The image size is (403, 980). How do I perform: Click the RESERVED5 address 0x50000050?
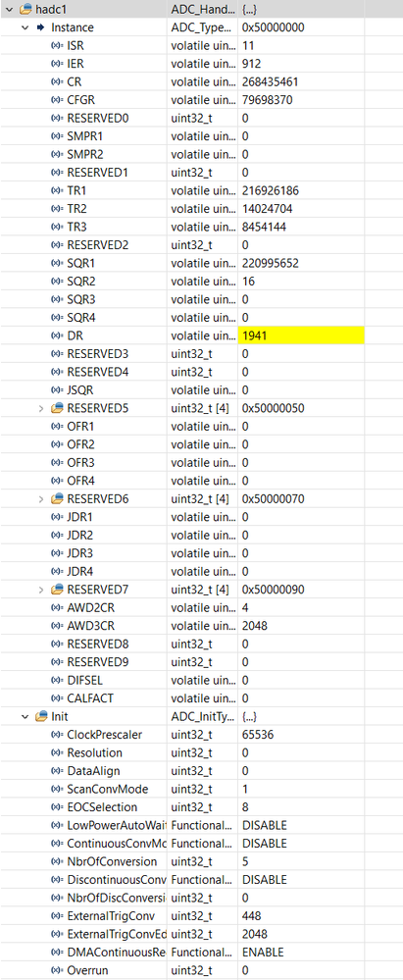tap(273, 408)
